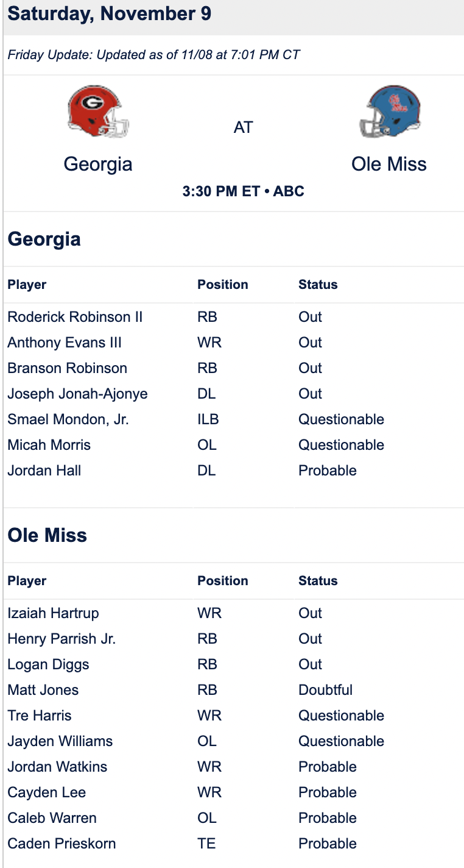Click Georgia's Status column header
Viewport: 464px width, 868px height.
[x=318, y=285]
